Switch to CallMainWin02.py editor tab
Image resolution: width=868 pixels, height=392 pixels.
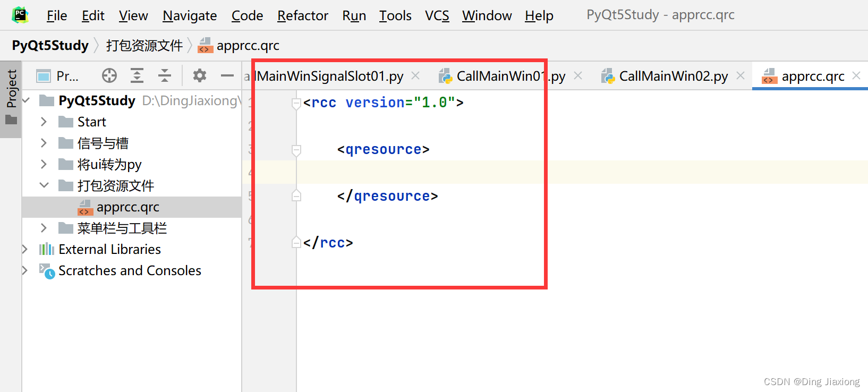pyautogui.click(x=674, y=76)
